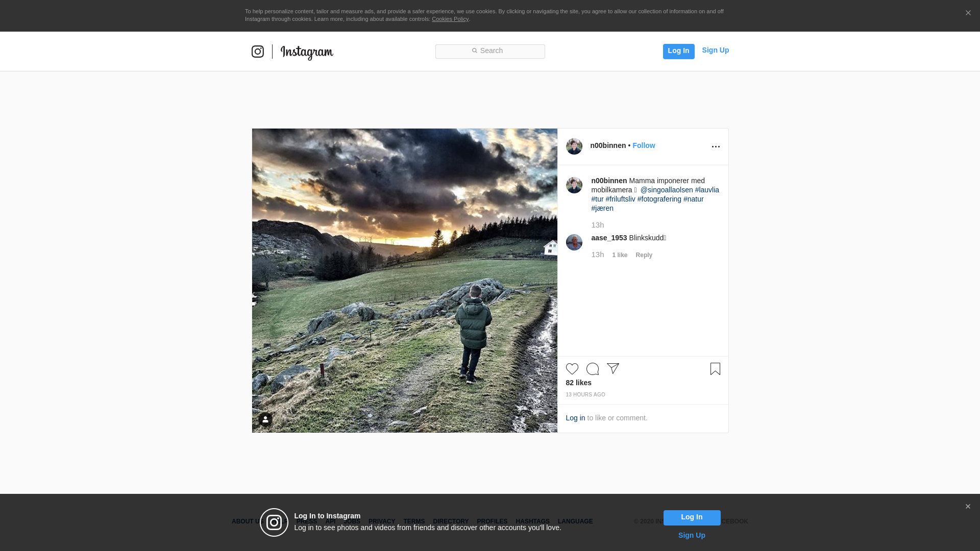Click the 13h caption timestamp
The height and width of the screenshot is (551, 980).
tap(598, 225)
